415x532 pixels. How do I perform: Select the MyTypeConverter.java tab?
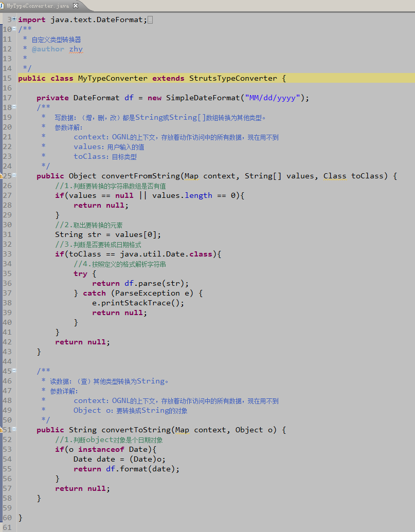click(x=38, y=6)
